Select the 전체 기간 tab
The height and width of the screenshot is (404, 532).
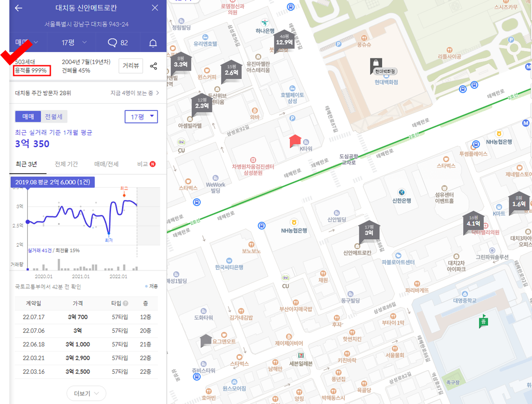66,164
